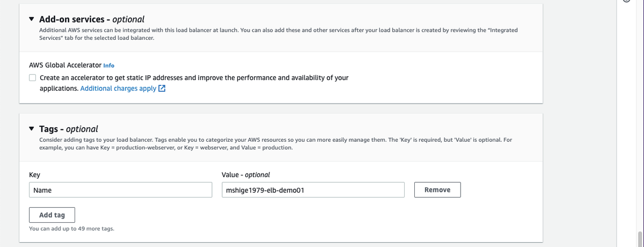The image size is (644, 247).
Task: Click the 'You can add up to 49 more tags' note
Action: click(x=71, y=229)
